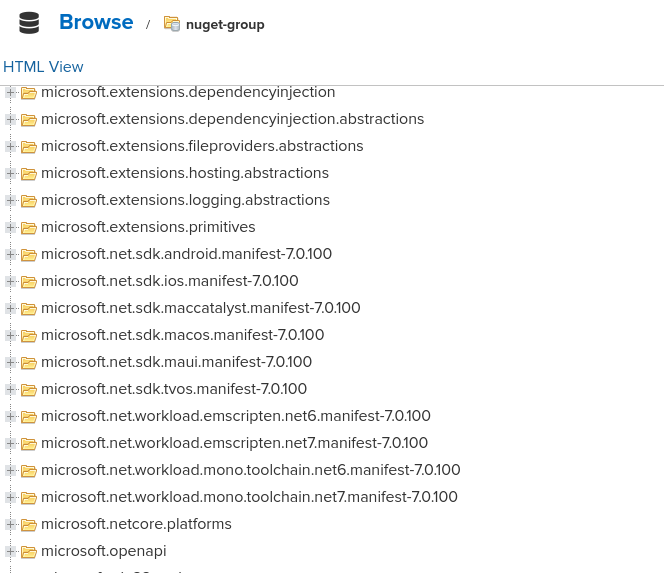Viewport: 664px width, 573px height.
Task: Click folder icon of microsoft.extensions.fileproviders.abstractions
Action: [x=29, y=147]
